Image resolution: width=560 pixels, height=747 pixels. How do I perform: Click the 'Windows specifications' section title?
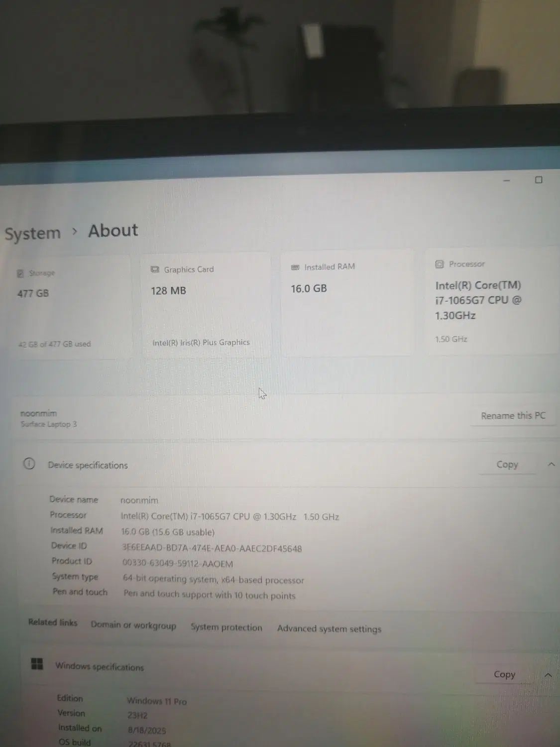tap(100, 667)
